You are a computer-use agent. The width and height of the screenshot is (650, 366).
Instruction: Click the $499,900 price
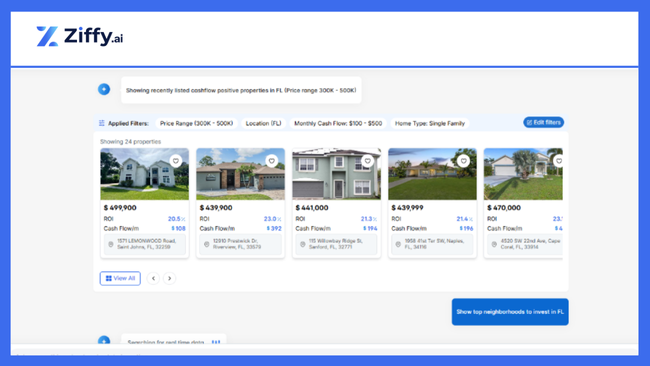(120, 208)
